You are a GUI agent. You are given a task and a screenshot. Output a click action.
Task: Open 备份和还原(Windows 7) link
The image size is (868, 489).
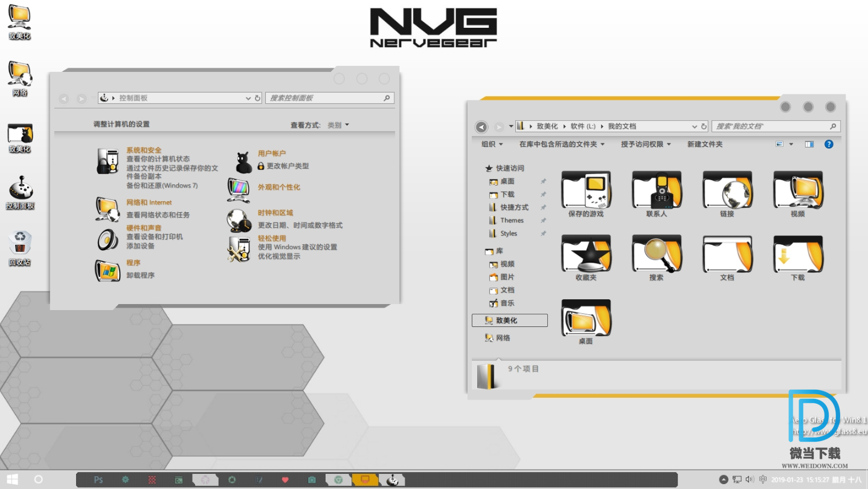162,186
